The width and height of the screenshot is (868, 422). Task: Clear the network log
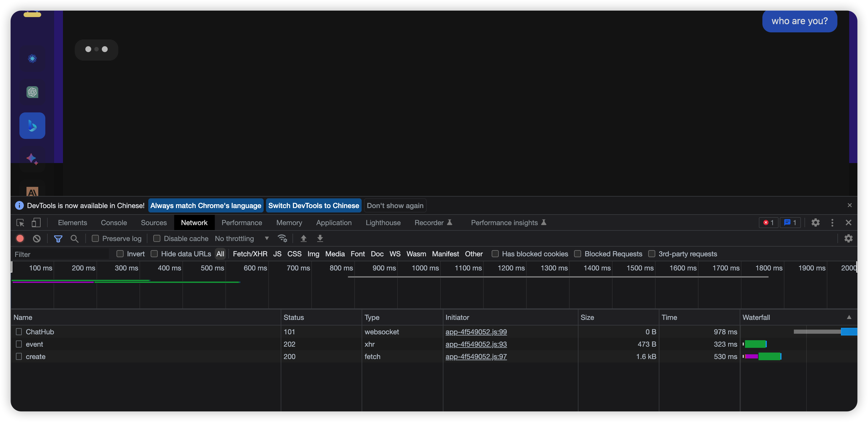pyautogui.click(x=37, y=239)
